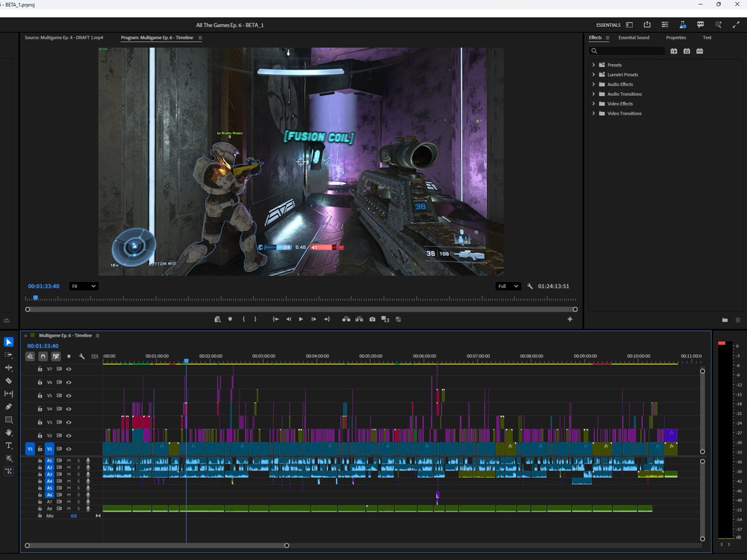Expand the Audio Effects folder
This screenshot has height=560, width=747.
(x=594, y=84)
